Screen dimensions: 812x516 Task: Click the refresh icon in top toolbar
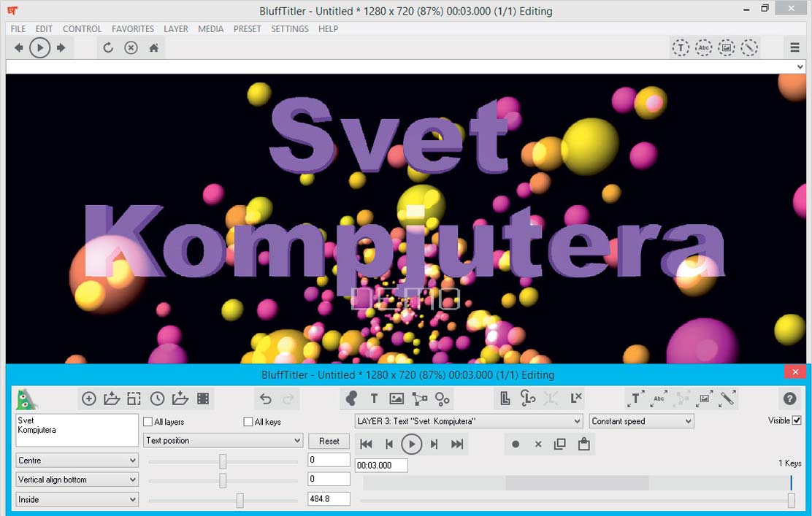click(108, 48)
